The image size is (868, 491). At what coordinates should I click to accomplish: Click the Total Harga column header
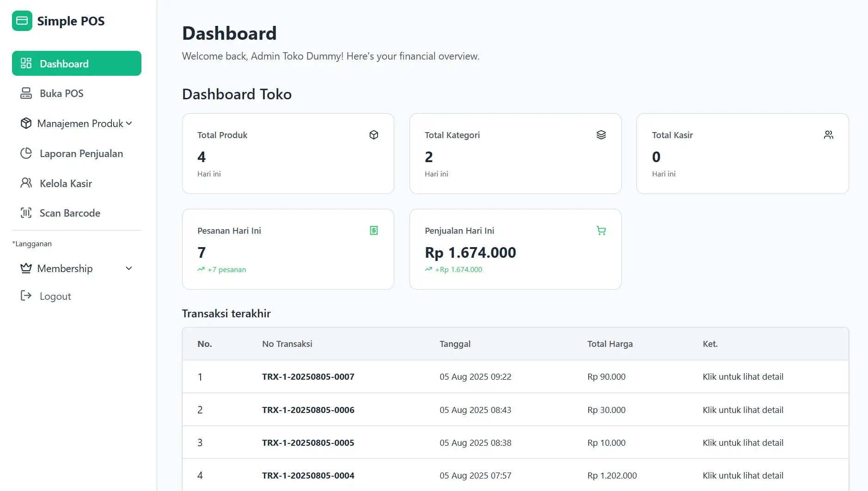coord(610,344)
